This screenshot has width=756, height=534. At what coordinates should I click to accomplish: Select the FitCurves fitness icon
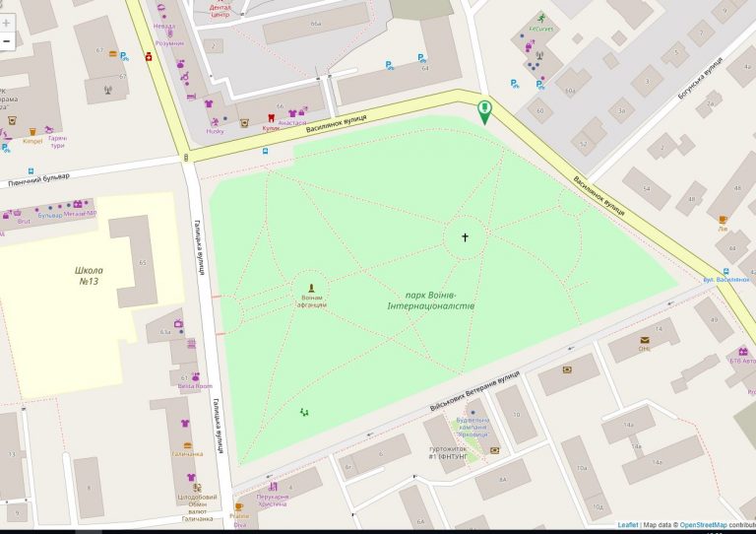click(540, 18)
